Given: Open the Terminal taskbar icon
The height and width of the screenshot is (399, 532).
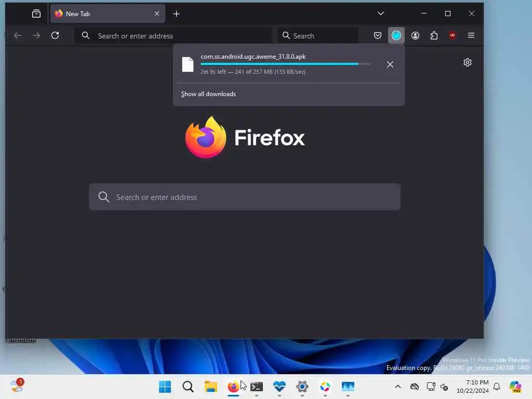Looking at the screenshot, I should coord(257,387).
